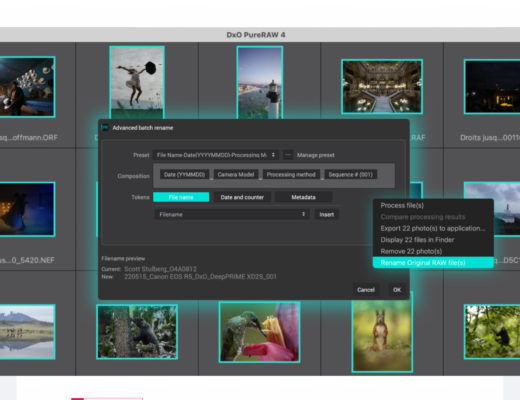Click the Insert button
This screenshot has width=520, height=400.
pyautogui.click(x=326, y=214)
